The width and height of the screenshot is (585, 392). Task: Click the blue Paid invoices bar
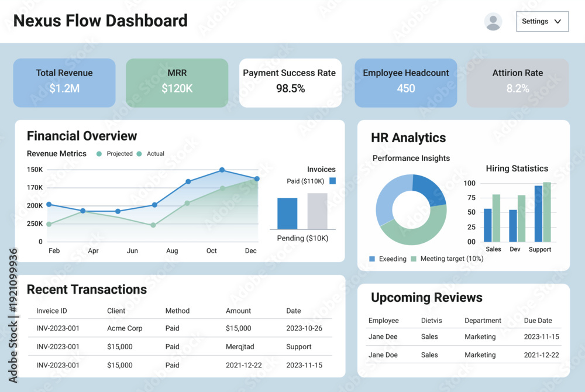click(x=287, y=214)
